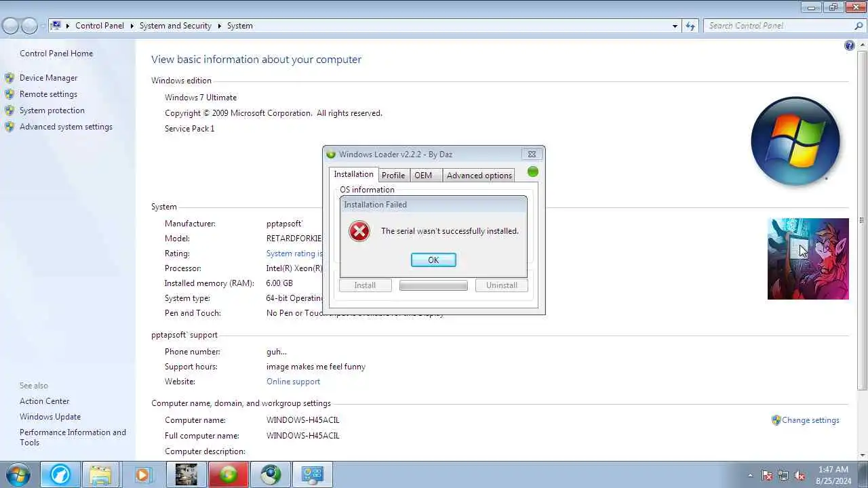Open Device Manager from the sidebar
This screenshot has height=488, width=868.
[48, 78]
